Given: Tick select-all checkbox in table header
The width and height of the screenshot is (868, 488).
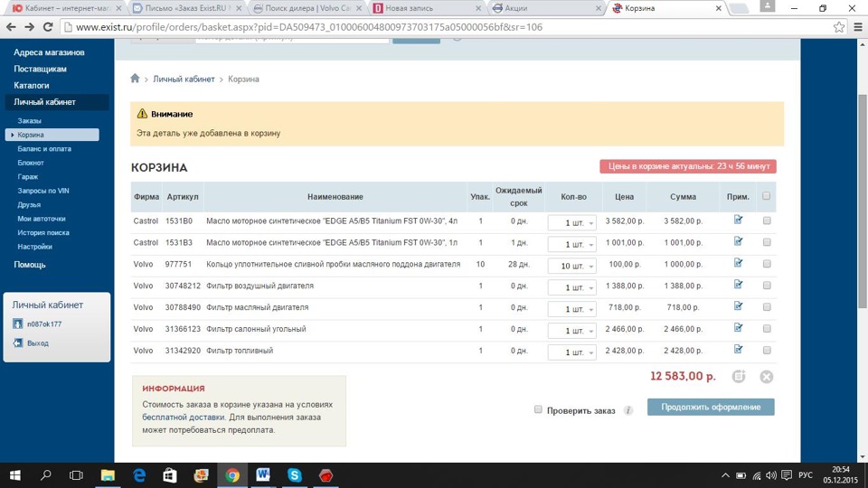Looking at the screenshot, I should click(766, 196).
